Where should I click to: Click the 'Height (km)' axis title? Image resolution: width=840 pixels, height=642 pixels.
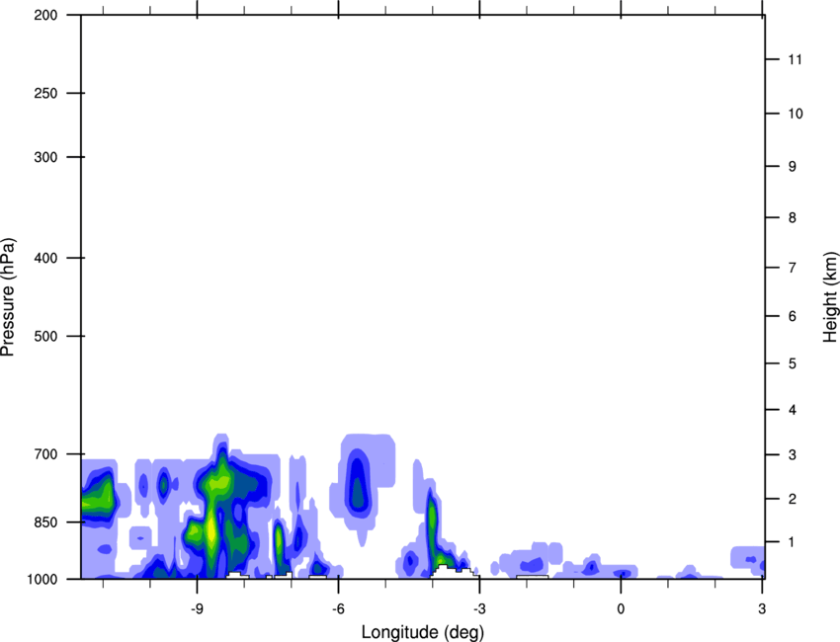point(830,296)
